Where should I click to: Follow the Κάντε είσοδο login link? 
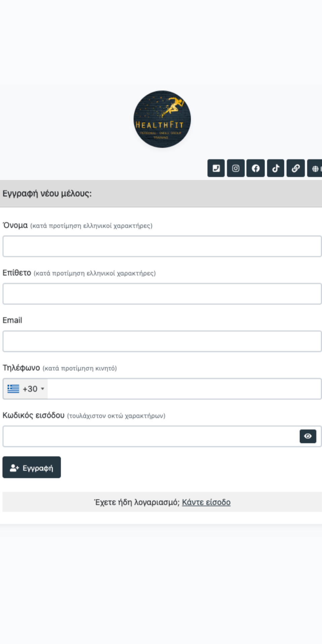(206, 502)
